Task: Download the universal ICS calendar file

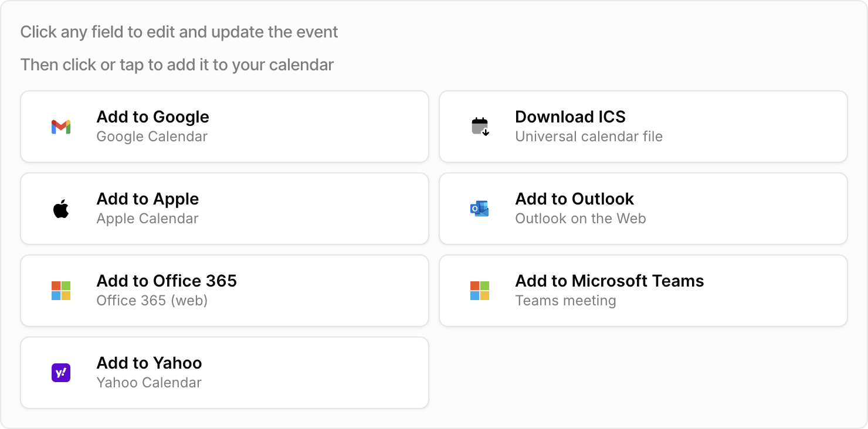Action: point(642,126)
